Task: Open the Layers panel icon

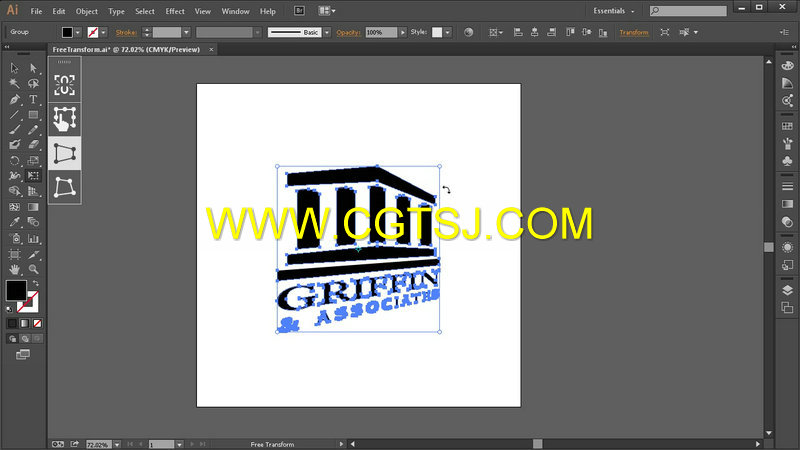Action: click(x=787, y=290)
